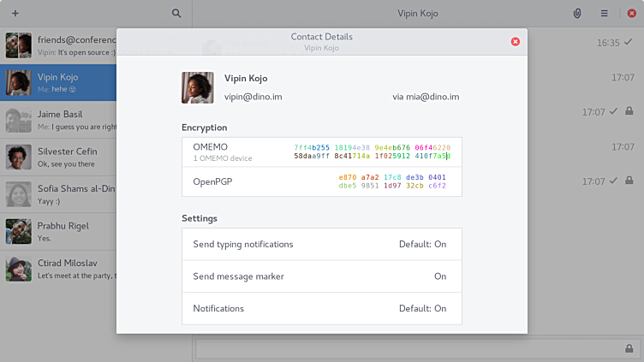
Task: Click the OMEMO encryption row
Action: (x=231, y=152)
